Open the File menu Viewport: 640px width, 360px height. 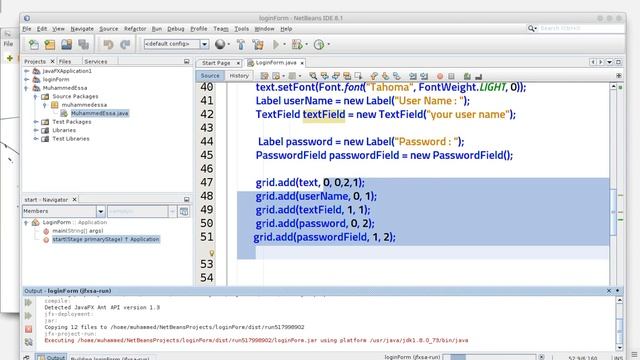point(27,29)
